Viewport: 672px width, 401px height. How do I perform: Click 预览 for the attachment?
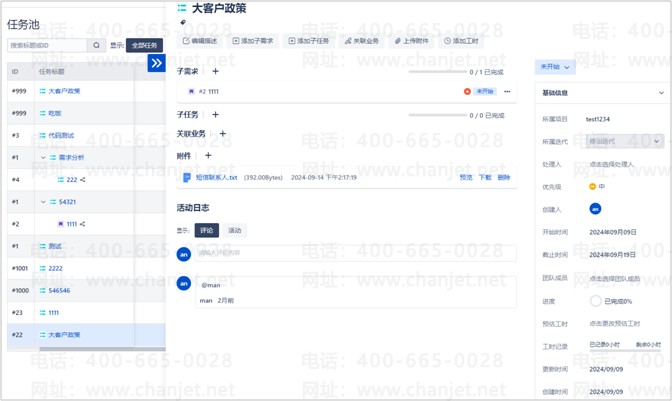pyautogui.click(x=466, y=177)
